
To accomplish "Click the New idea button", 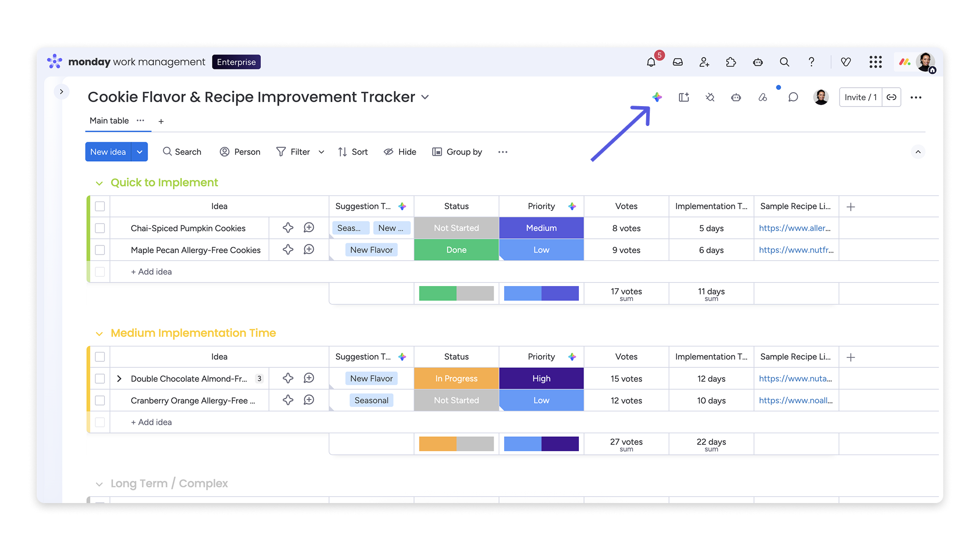I will 108,152.
